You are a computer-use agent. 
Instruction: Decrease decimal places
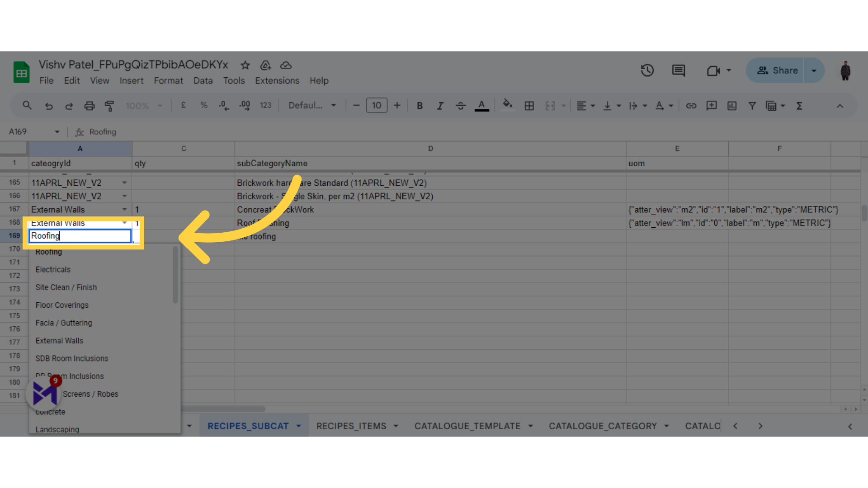[224, 106]
